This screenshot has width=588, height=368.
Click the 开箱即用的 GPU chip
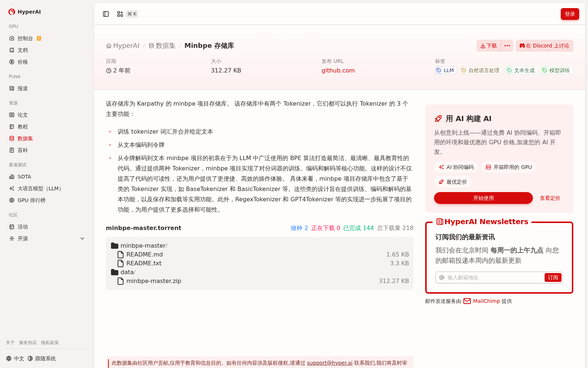(x=509, y=167)
